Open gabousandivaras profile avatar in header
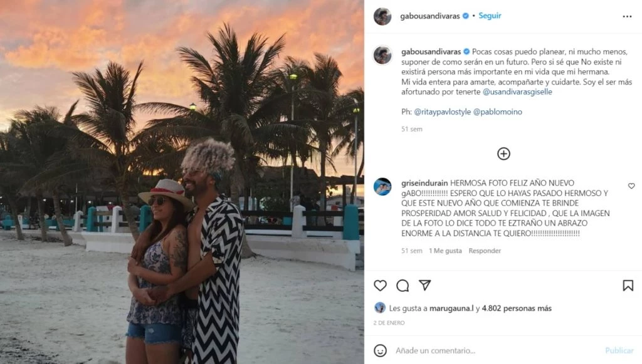Viewport: 642px width, 364px height. (382, 16)
